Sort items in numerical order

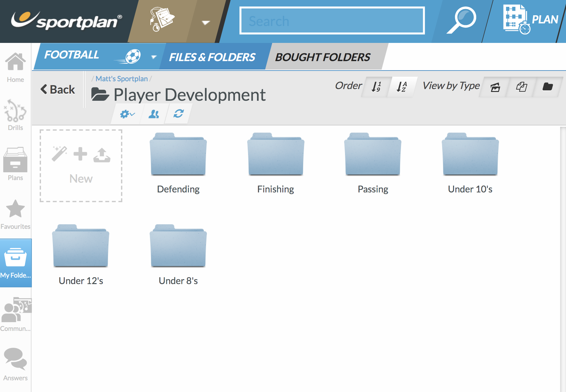[x=376, y=87]
